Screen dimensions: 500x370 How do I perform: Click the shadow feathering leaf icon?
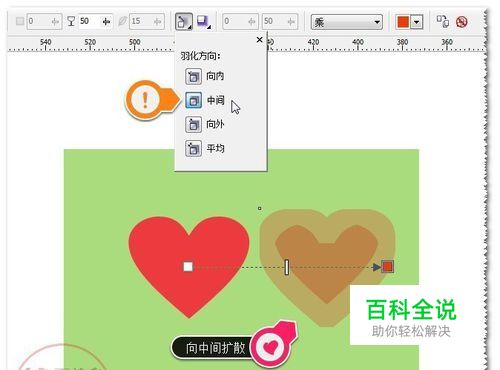point(122,21)
